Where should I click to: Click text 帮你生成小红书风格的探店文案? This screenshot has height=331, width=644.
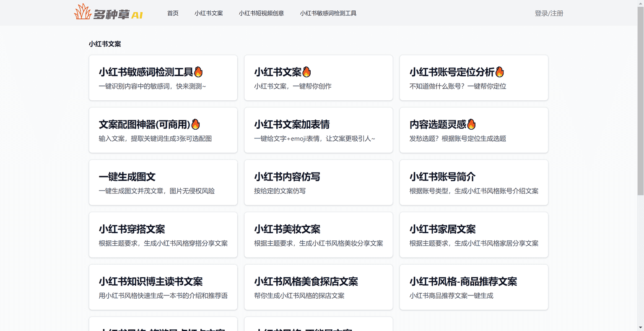[x=299, y=296]
